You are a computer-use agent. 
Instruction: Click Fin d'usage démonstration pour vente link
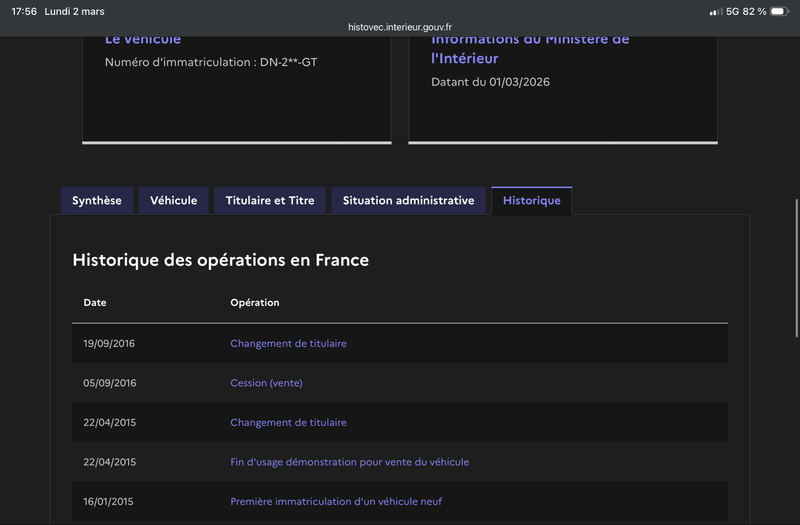[x=349, y=462]
